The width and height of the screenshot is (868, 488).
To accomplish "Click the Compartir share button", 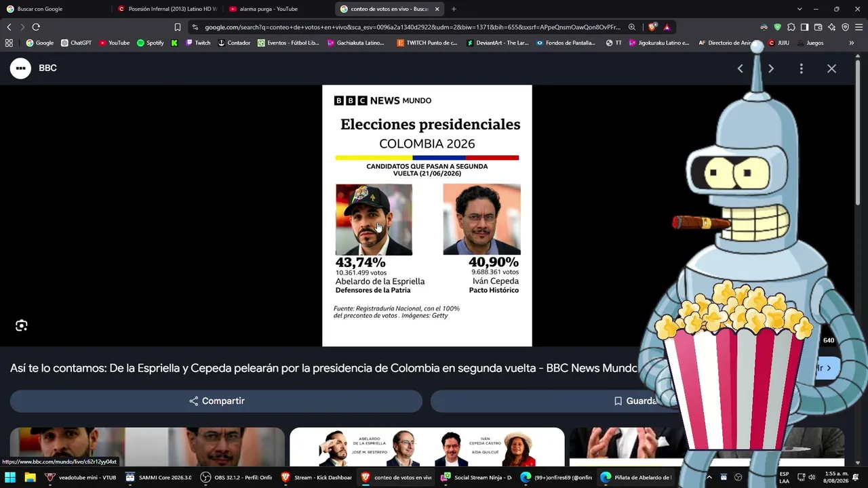I will [216, 401].
